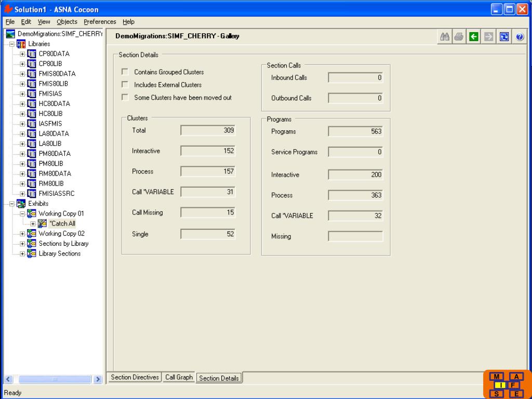The image size is (532, 399).
Task: Click the HC80LIB library icon
Action: pyautogui.click(x=32, y=114)
